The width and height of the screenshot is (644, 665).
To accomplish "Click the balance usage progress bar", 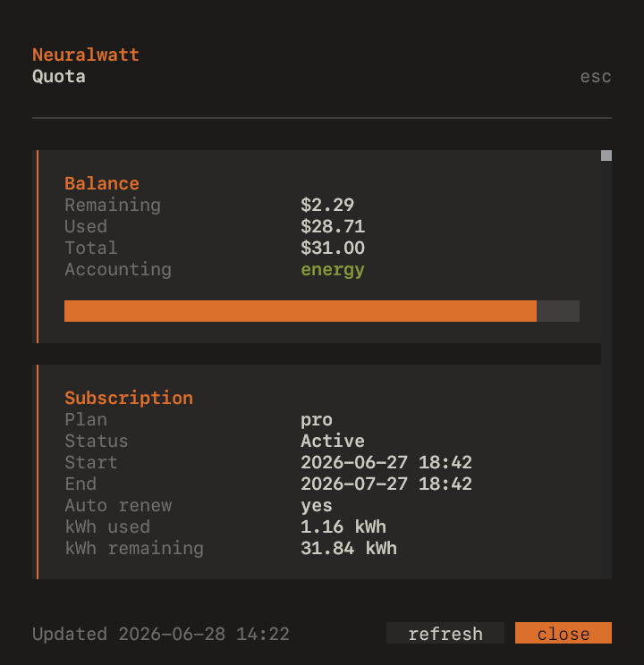I will (322, 311).
